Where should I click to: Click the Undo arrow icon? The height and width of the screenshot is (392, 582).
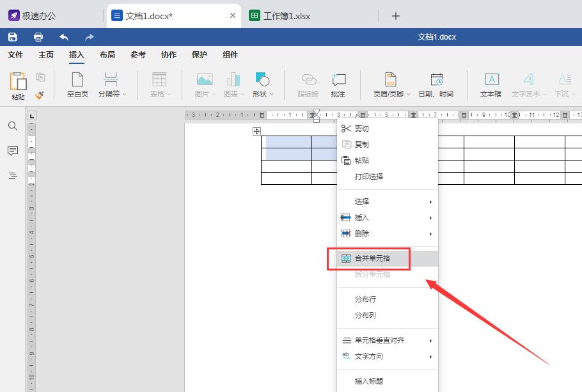pos(64,37)
